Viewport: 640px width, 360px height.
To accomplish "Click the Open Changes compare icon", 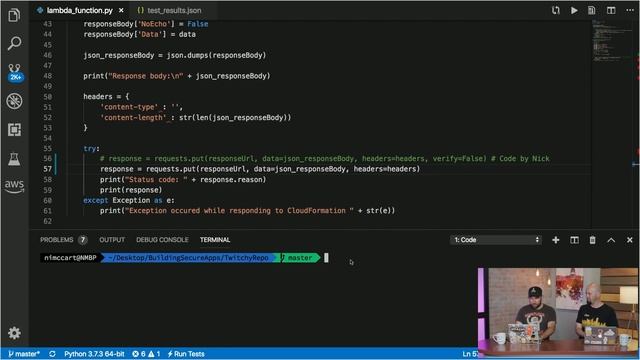I will pyautogui.click(x=556, y=10).
